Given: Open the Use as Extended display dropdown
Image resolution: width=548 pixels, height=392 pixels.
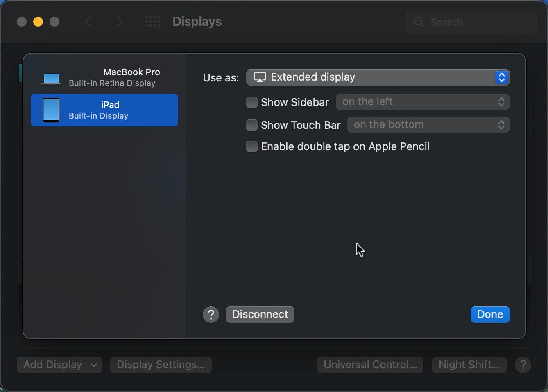Looking at the screenshot, I should [378, 77].
